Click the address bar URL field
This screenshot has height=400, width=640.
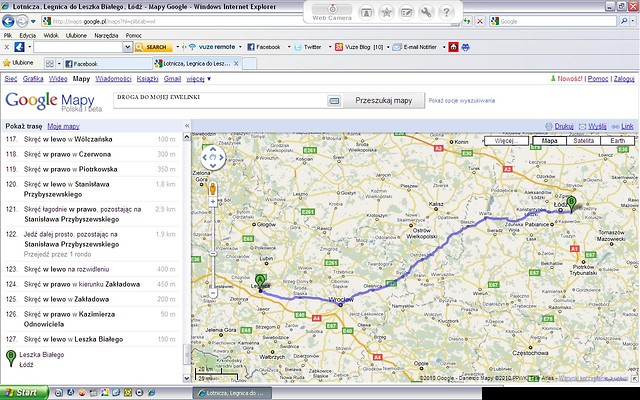pos(245,21)
